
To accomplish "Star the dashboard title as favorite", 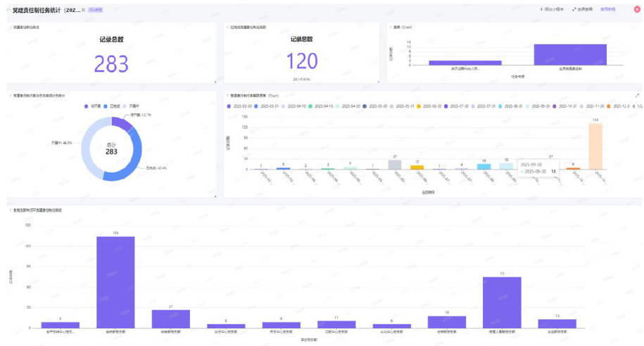I will 84,10.
